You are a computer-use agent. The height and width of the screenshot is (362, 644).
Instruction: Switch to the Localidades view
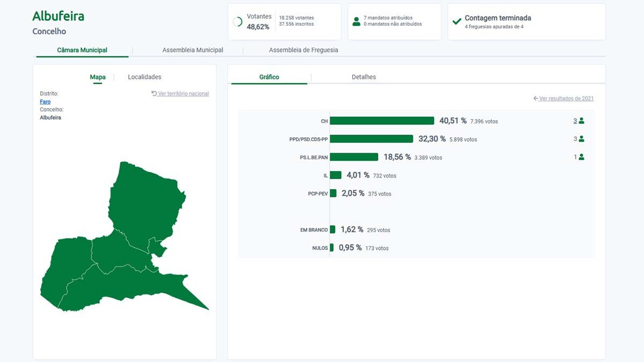pos(144,77)
